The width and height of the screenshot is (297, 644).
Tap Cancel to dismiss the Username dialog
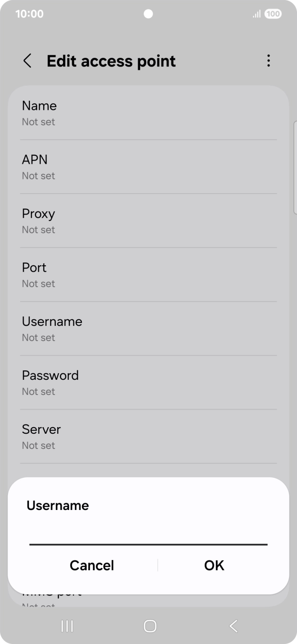[x=91, y=565]
